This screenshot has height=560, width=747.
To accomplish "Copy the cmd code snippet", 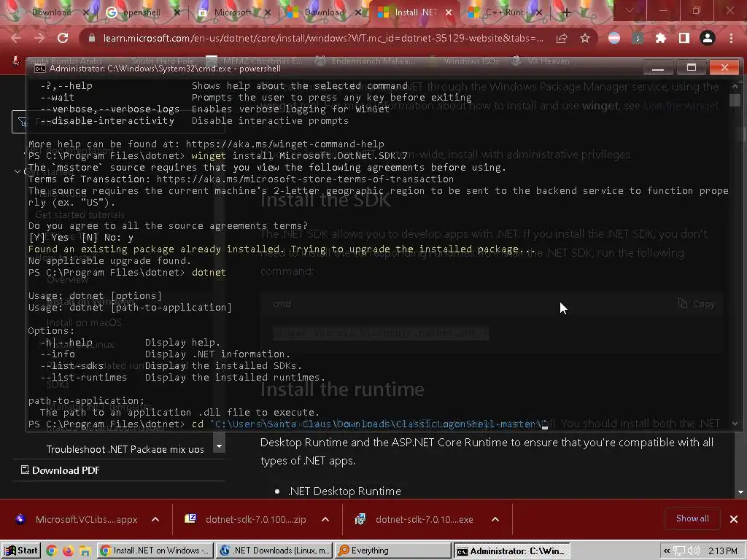I will (x=697, y=304).
